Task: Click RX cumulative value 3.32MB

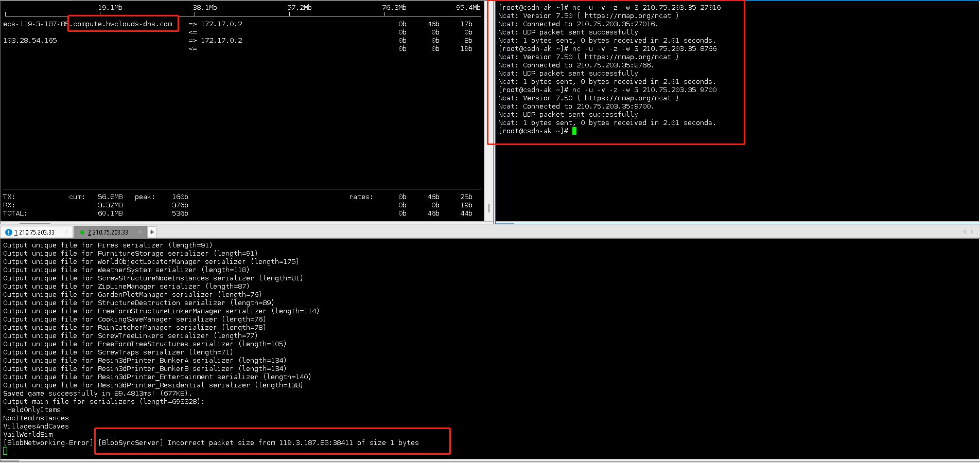Action: (110, 205)
